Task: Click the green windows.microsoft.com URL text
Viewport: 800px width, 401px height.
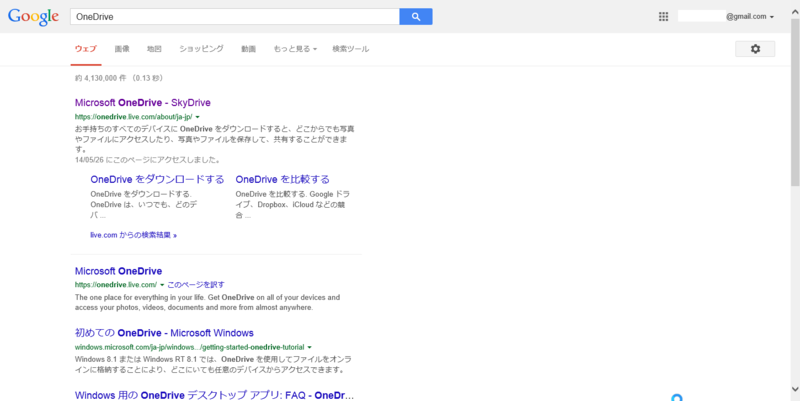Action: [190, 347]
